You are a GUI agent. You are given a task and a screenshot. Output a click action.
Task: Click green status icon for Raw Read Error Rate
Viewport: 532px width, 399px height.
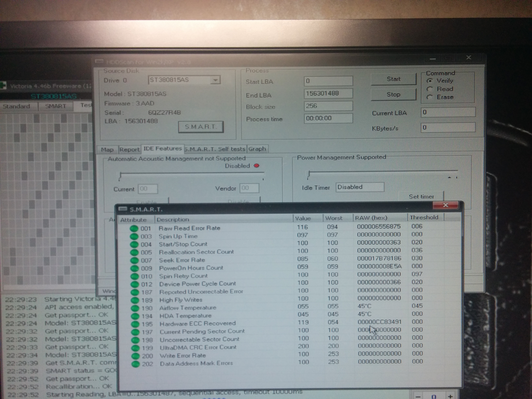coord(134,229)
